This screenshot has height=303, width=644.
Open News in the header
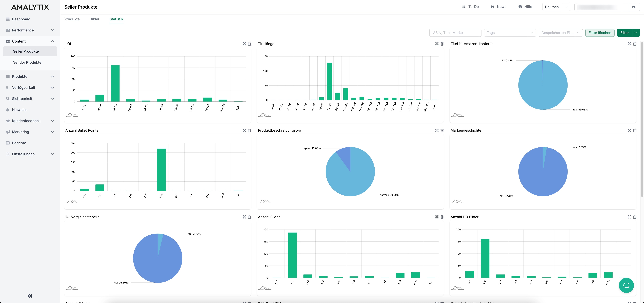[498, 7]
